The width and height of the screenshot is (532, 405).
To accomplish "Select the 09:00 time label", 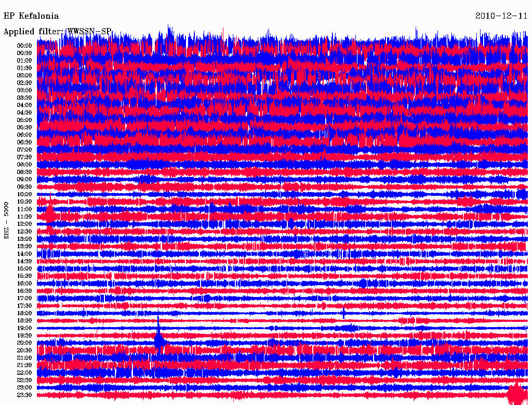I will (24, 180).
